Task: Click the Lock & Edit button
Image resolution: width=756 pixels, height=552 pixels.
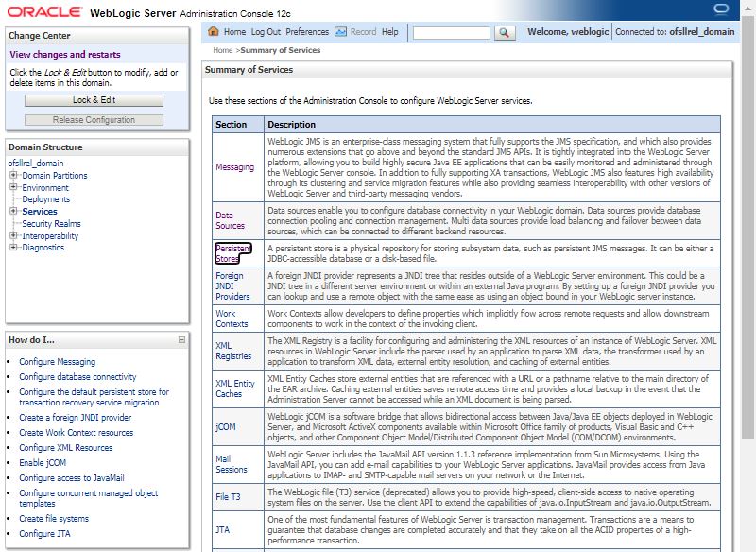Action: pyautogui.click(x=94, y=100)
